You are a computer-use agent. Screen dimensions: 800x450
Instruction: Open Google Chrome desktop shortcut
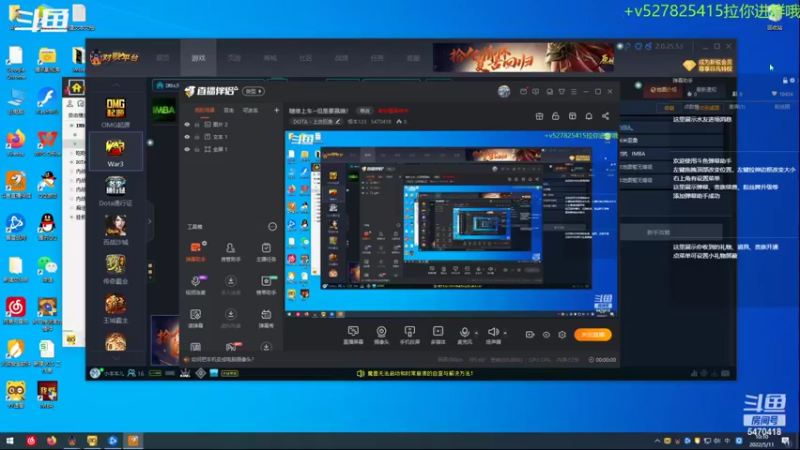[x=16, y=62]
